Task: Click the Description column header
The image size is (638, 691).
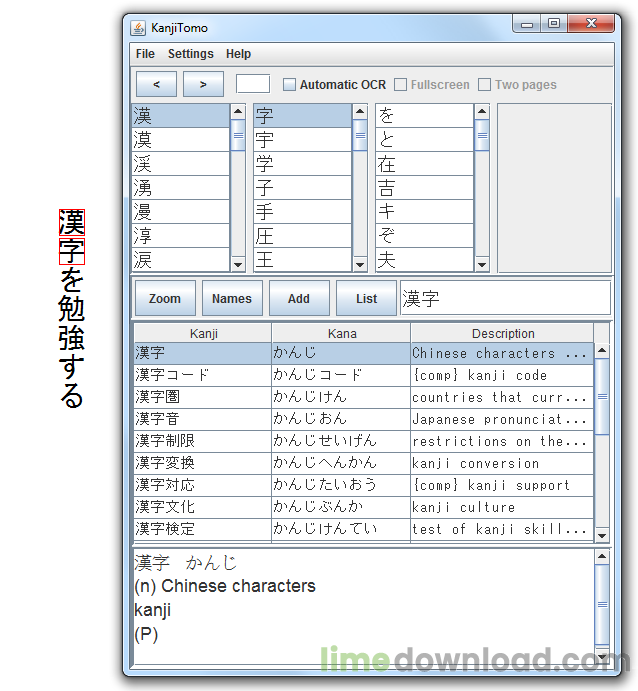Action: [502, 333]
